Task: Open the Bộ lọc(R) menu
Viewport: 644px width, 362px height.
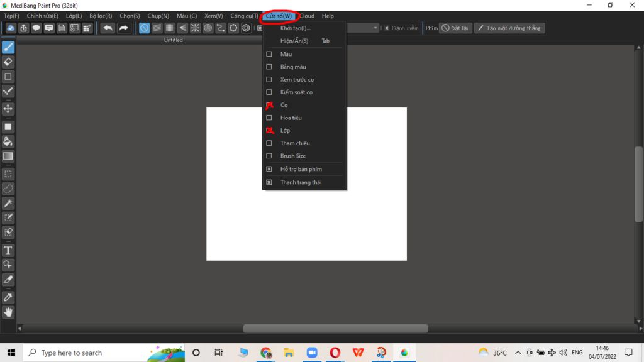Action: (101, 16)
